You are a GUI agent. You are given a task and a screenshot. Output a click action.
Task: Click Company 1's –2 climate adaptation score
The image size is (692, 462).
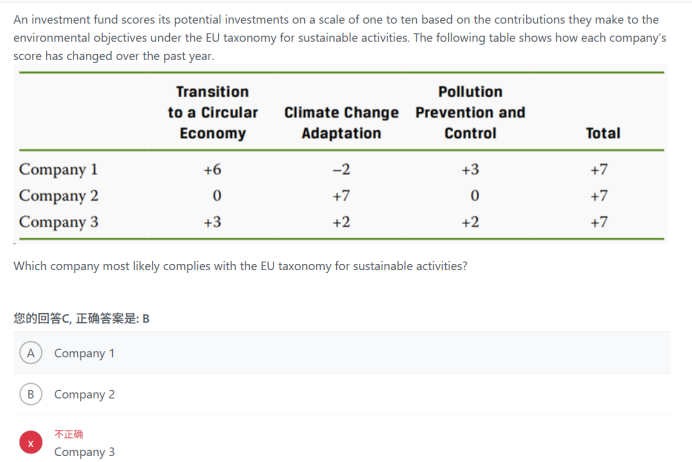(x=341, y=169)
